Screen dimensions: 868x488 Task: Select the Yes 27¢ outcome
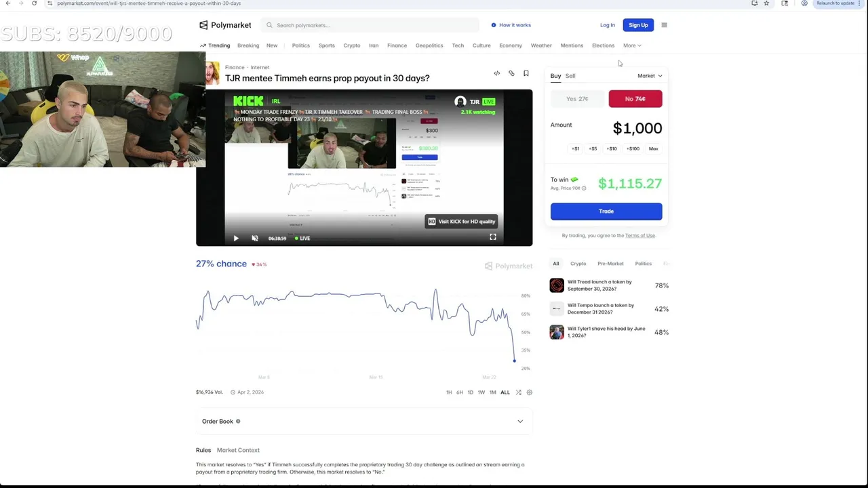pos(578,99)
